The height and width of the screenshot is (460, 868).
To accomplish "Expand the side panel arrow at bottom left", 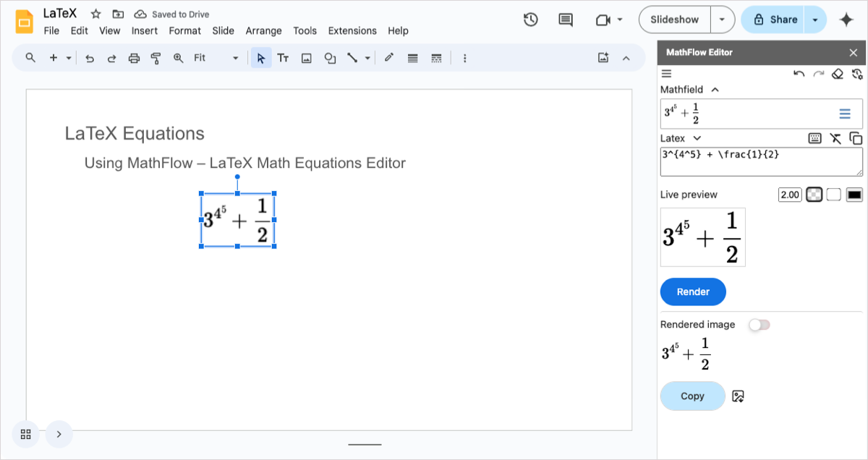I will click(59, 434).
